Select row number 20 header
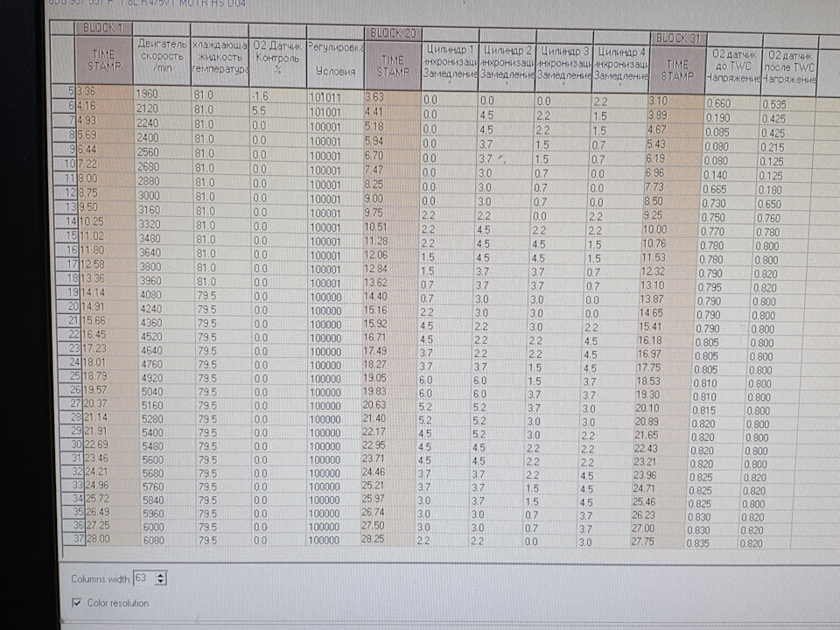Image resolution: width=840 pixels, height=630 pixels. pos(68,306)
